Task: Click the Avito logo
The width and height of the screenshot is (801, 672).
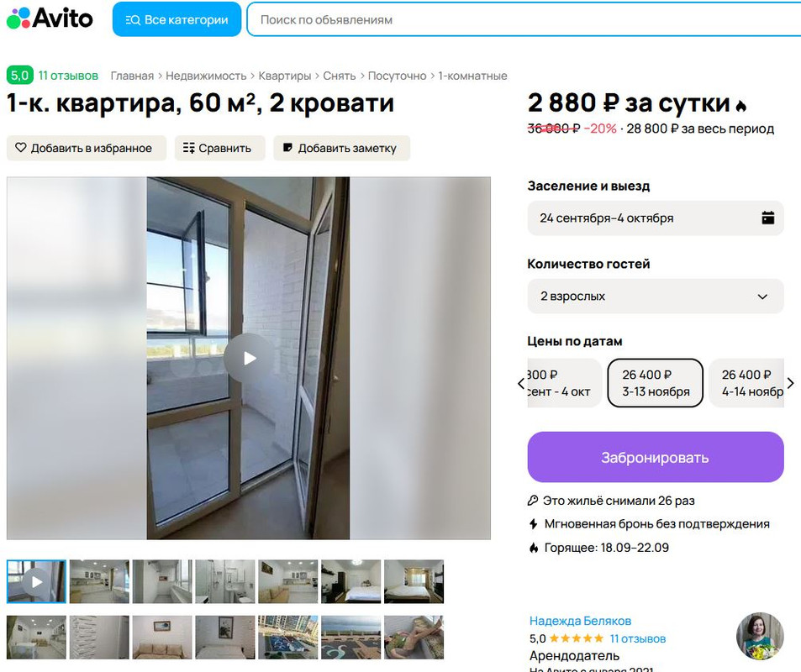Action: [50, 18]
